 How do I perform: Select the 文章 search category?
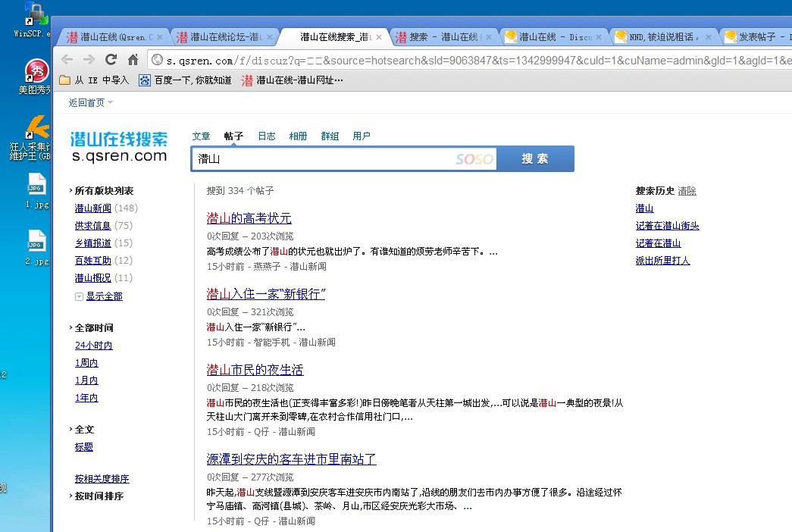(201, 136)
